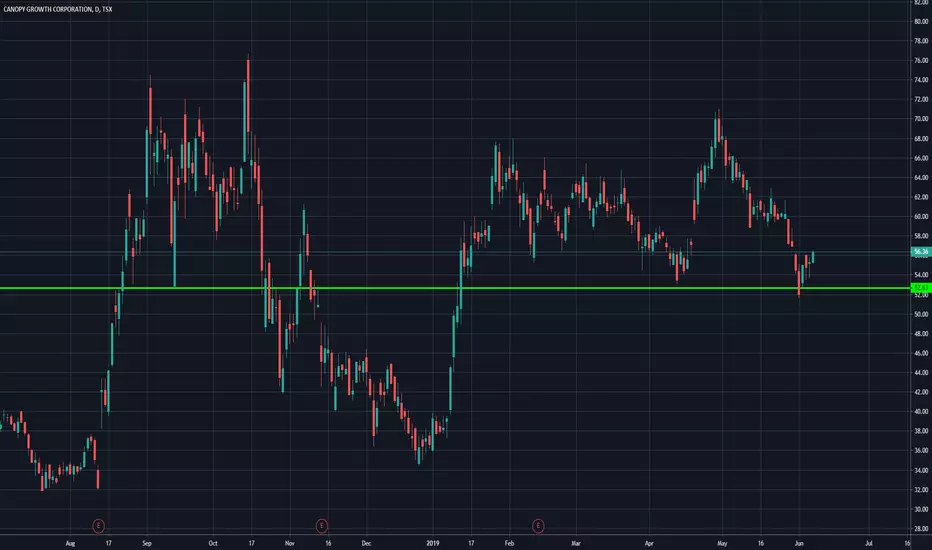Click the 'Sep' time axis label
This screenshot has width=932, height=550.
147,543
